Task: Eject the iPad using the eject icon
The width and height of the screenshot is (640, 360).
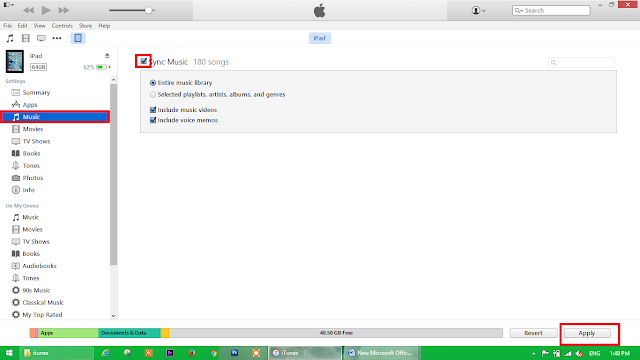Action: [107, 56]
